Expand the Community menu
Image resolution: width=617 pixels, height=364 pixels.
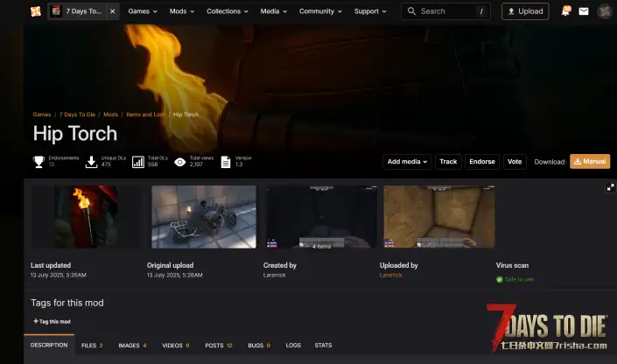pos(320,11)
